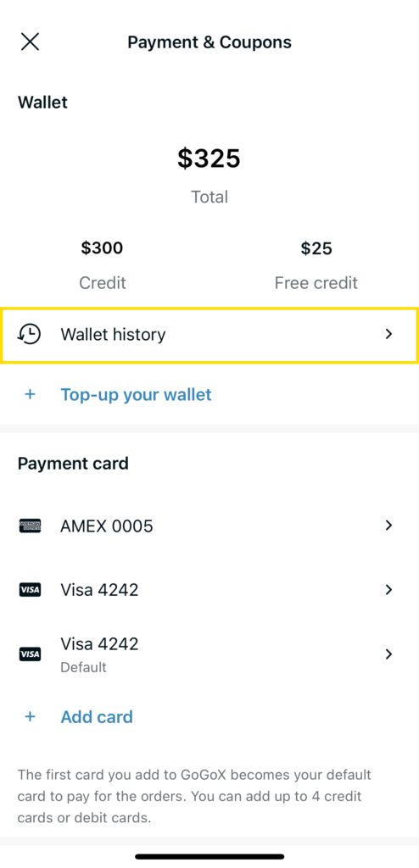Tap the Visa logo of the Default card
This screenshot has height=868, width=419.
click(30, 655)
